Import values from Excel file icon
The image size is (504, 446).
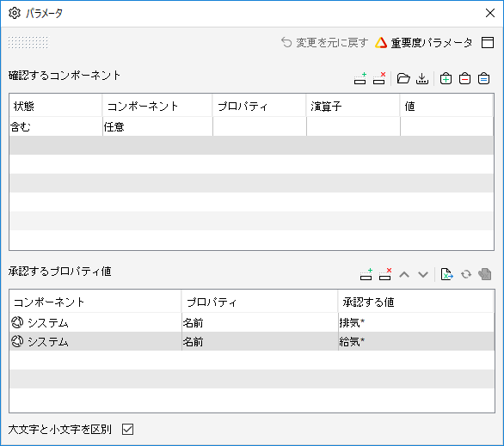446,274
